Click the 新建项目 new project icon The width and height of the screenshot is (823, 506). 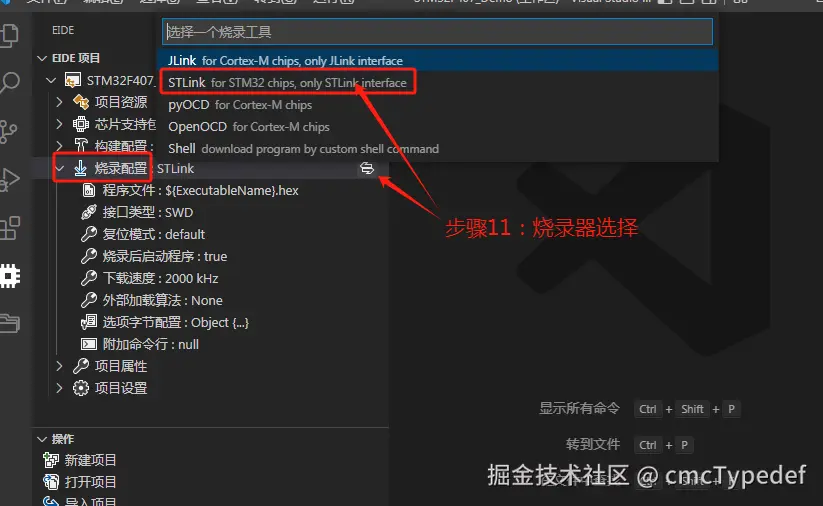50,460
